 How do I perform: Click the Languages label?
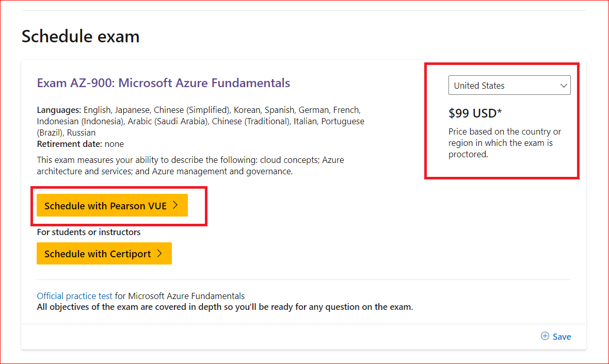(59, 110)
